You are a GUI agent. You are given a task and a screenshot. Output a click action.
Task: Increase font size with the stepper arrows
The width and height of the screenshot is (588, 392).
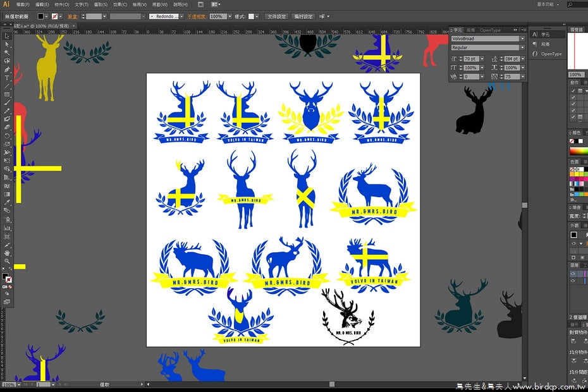[460, 58]
